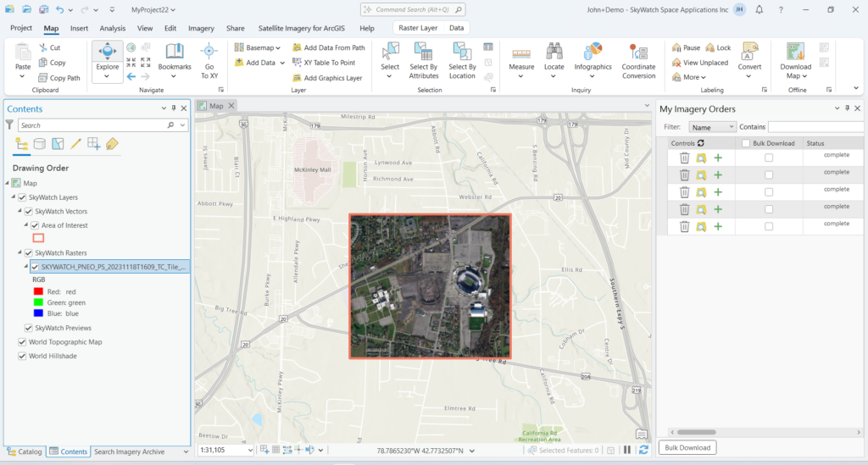Click the Contents pane search field

[97, 125]
